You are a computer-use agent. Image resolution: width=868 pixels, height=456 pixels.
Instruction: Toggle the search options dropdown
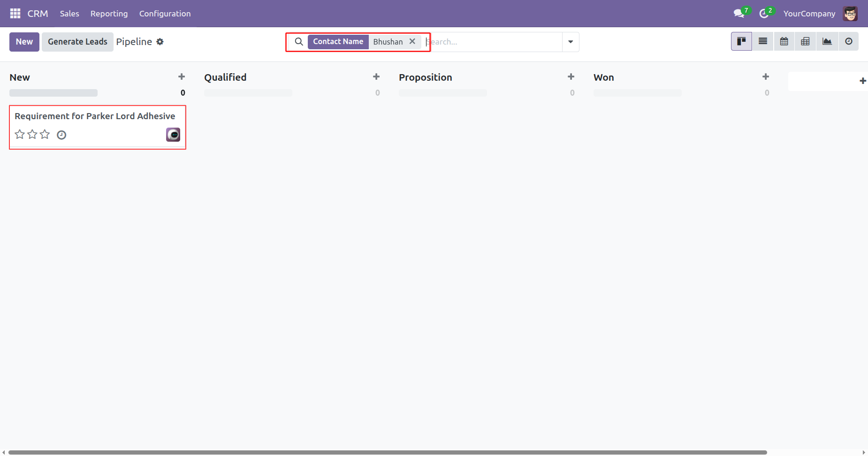pyautogui.click(x=571, y=42)
